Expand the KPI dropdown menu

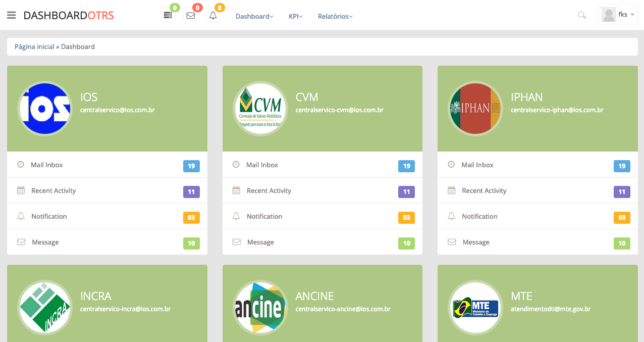tap(295, 16)
